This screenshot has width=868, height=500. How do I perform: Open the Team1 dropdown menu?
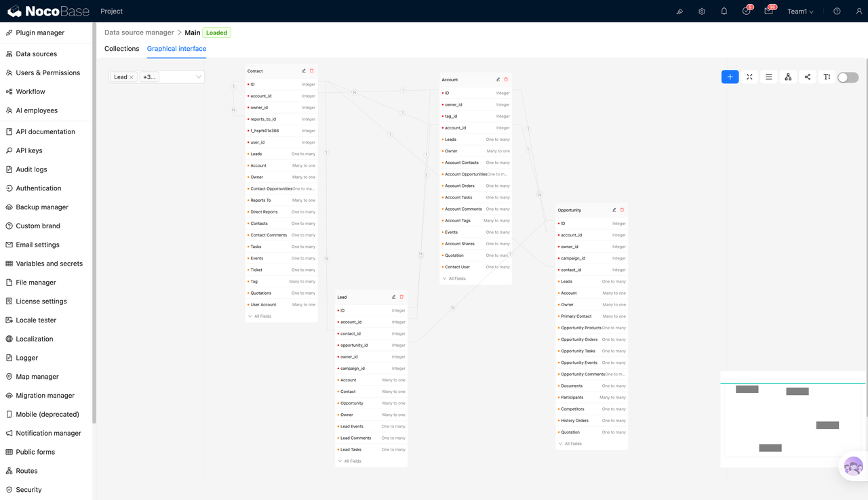coord(800,11)
